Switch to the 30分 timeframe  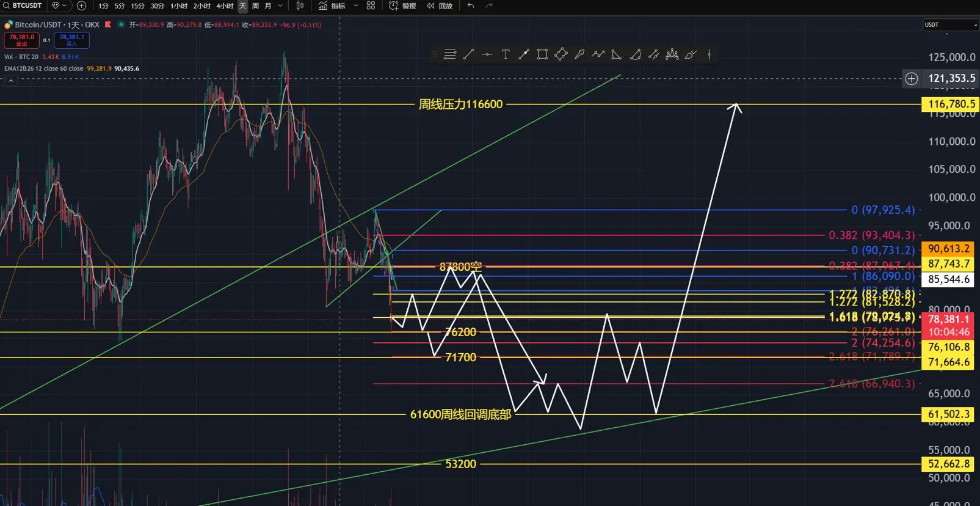pos(158,6)
